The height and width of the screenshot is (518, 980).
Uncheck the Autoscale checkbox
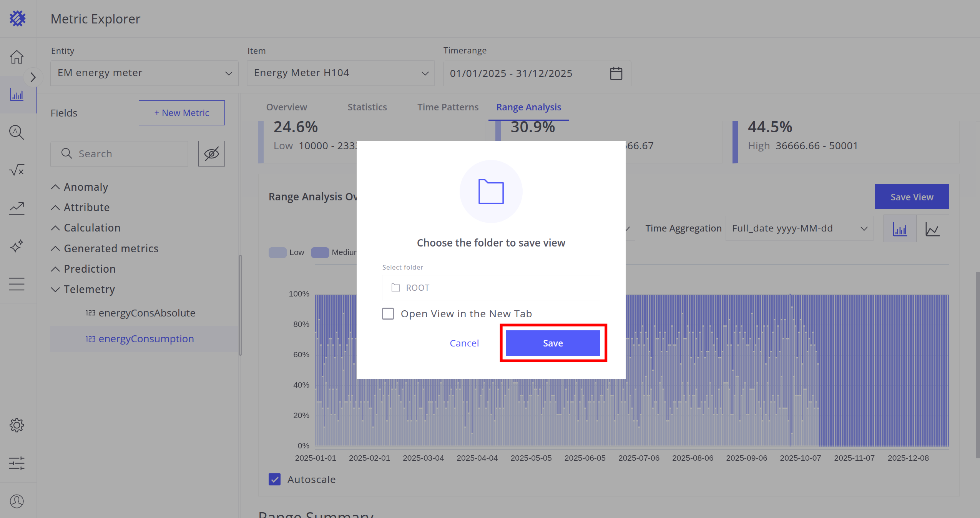tap(274, 480)
